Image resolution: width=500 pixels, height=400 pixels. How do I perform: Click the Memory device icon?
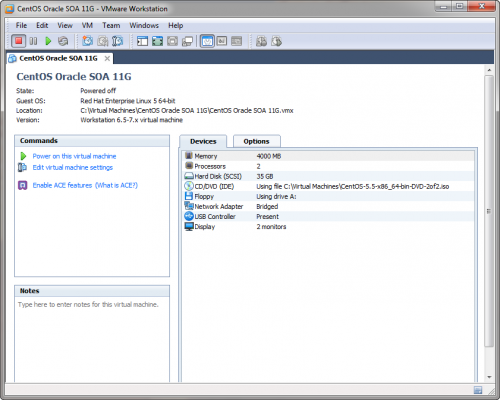coord(189,156)
